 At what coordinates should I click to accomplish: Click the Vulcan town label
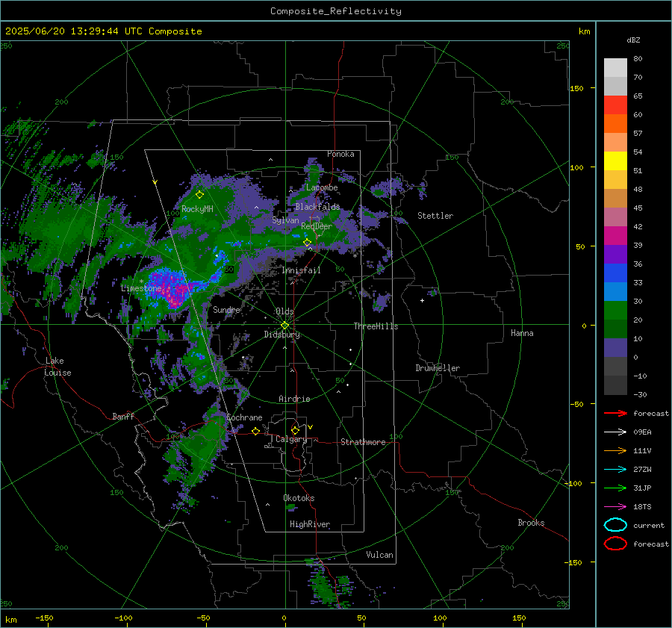pyautogui.click(x=379, y=555)
